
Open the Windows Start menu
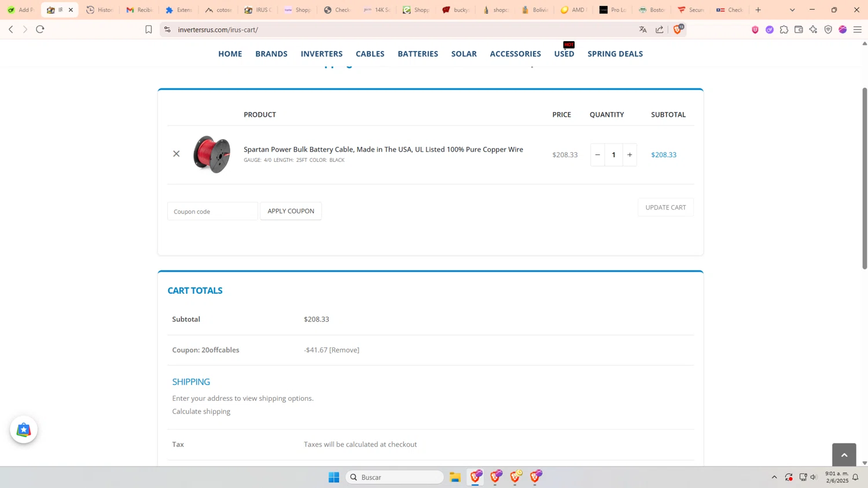click(334, 477)
